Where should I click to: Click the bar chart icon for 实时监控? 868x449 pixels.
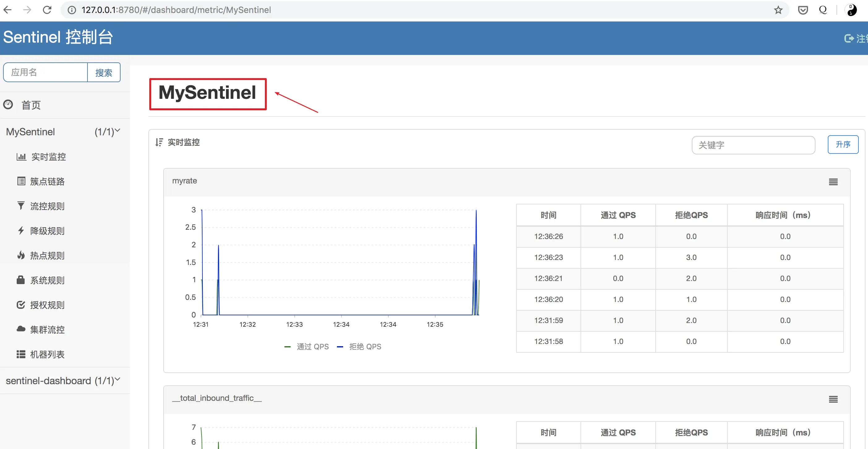(x=21, y=157)
